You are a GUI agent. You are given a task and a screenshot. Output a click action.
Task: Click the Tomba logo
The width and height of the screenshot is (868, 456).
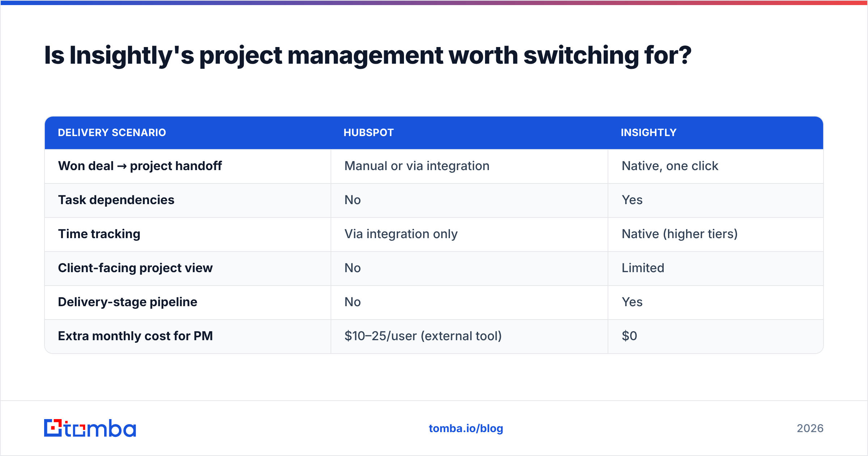point(90,428)
